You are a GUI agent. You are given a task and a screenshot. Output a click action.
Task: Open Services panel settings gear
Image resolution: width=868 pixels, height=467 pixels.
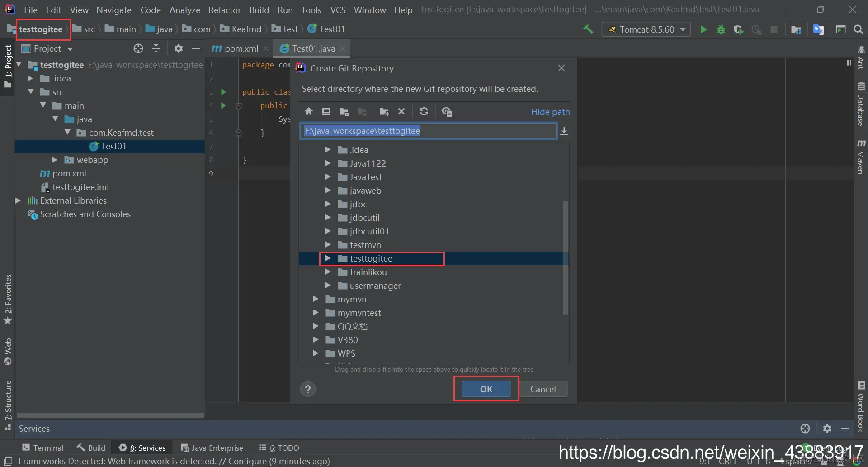(x=827, y=429)
